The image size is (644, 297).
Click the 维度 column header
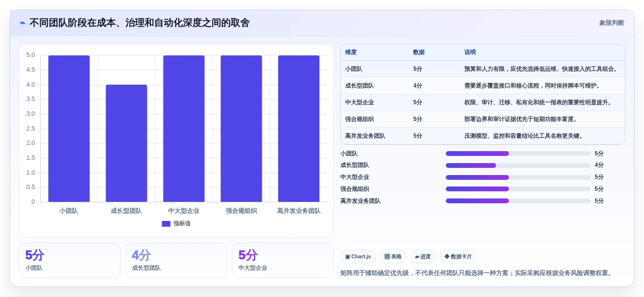[x=351, y=53]
